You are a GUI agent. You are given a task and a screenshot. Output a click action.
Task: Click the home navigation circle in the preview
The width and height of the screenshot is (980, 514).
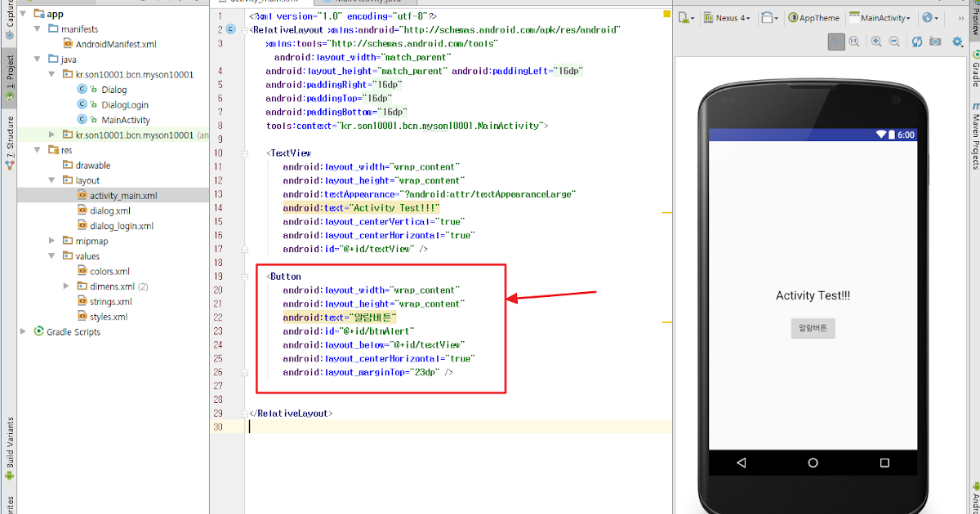coord(813,463)
